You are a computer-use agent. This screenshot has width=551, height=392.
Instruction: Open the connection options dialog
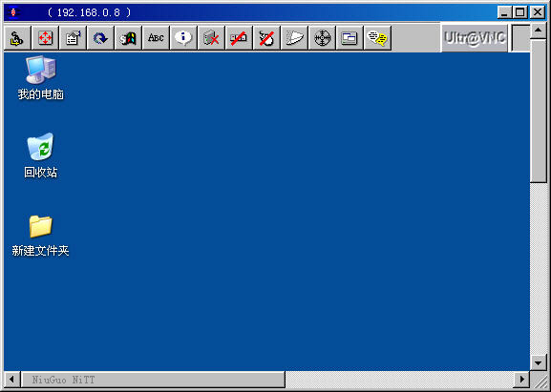click(73, 37)
